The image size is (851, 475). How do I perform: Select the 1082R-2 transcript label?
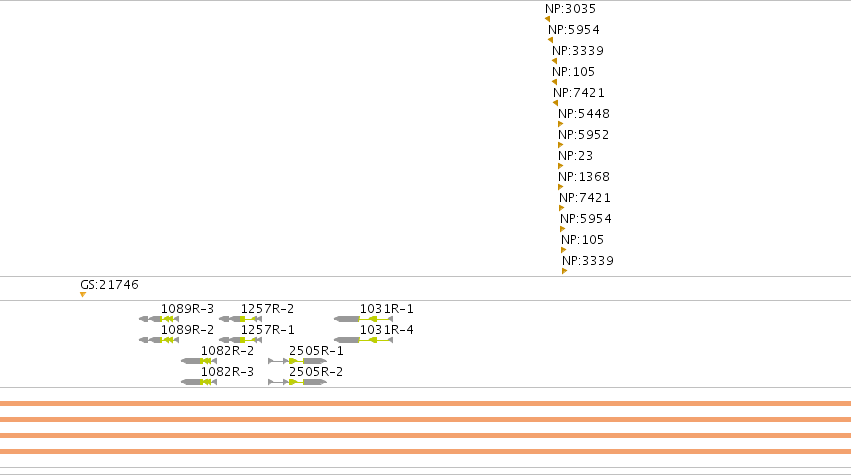click(x=227, y=351)
